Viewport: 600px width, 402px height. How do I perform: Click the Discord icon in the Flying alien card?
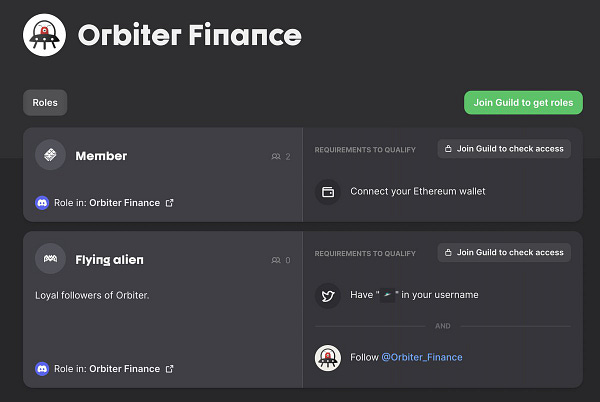coord(42,369)
